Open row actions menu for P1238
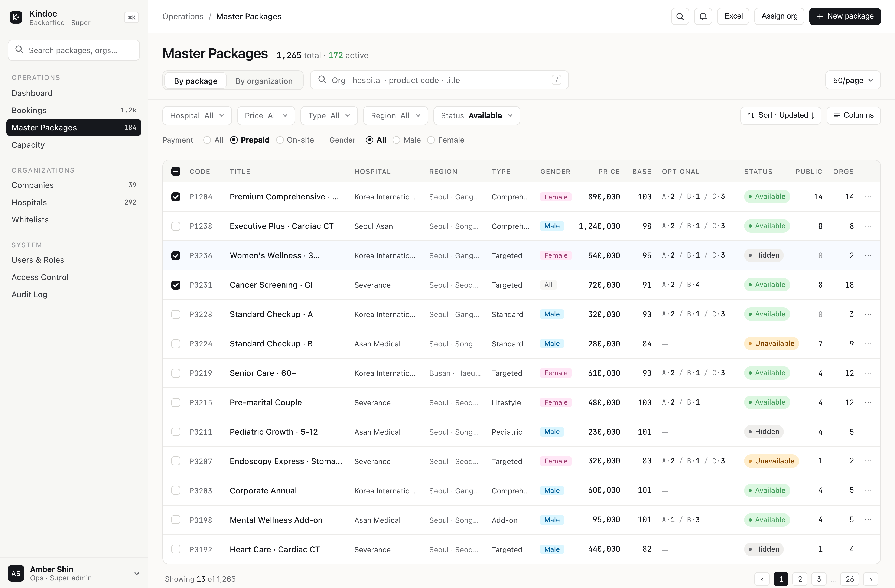 click(868, 226)
